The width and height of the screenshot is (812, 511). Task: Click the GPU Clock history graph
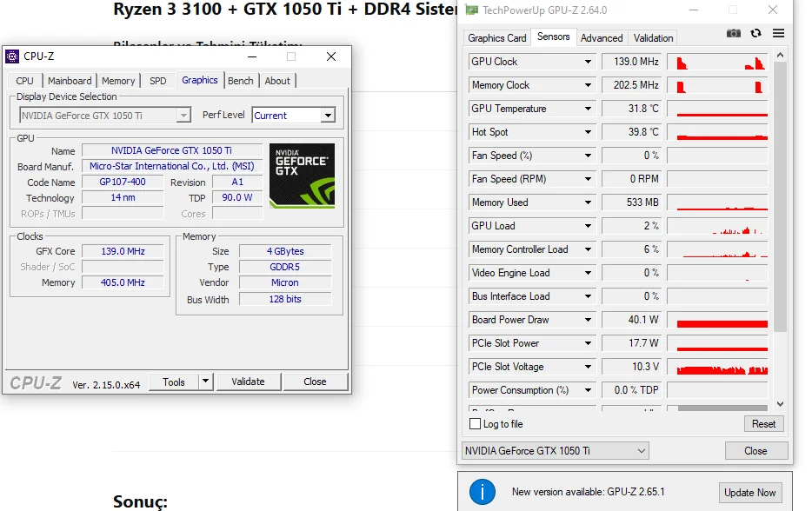click(x=717, y=62)
